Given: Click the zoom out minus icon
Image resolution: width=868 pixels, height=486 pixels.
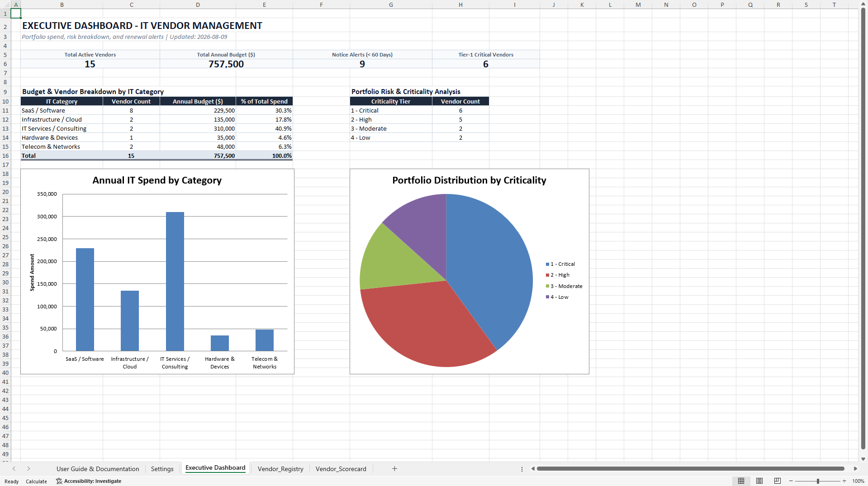Looking at the screenshot, I should (x=791, y=481).
